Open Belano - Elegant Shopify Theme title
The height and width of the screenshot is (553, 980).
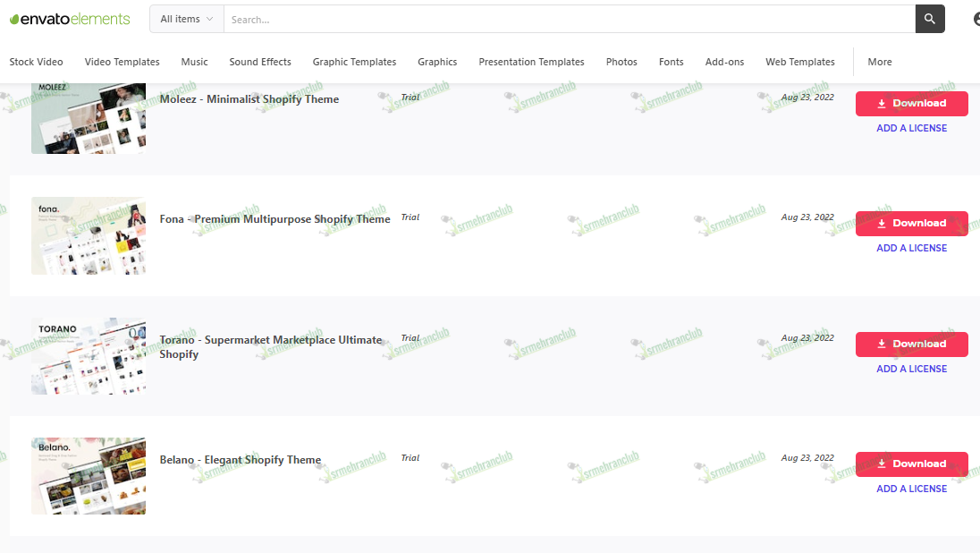240,460
